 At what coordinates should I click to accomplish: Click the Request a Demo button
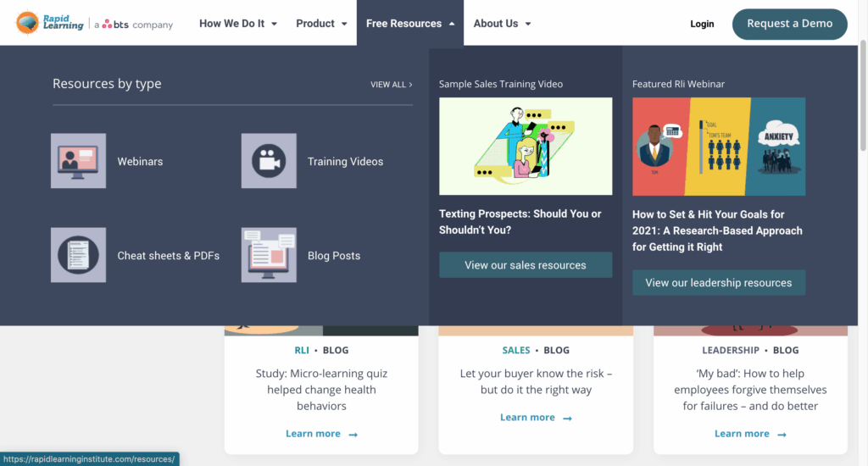click(x=789, y=24)
